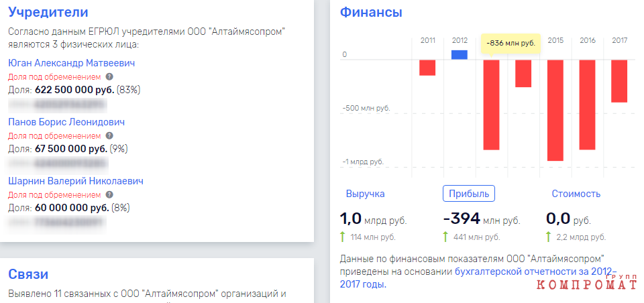Click the 1,0 млрд руб. revenue figure
Viewport: 644px width, 303px height.
tap(374, 219)
